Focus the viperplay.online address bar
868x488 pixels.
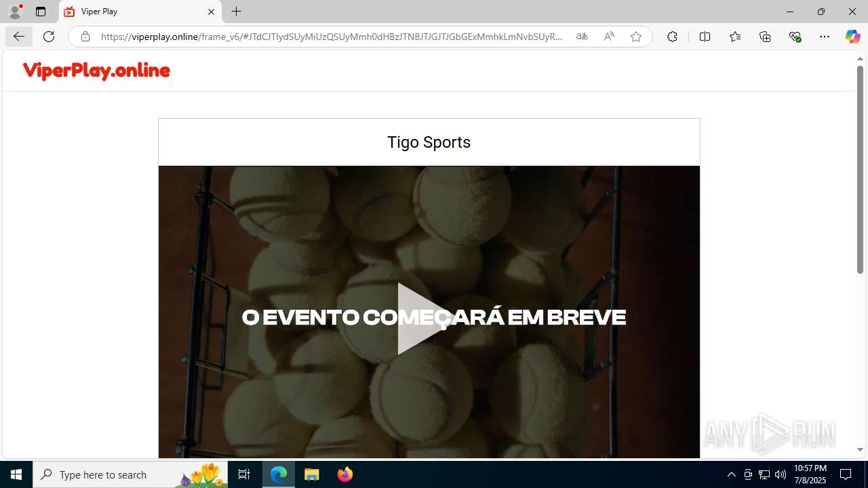(x=332, y=37)
